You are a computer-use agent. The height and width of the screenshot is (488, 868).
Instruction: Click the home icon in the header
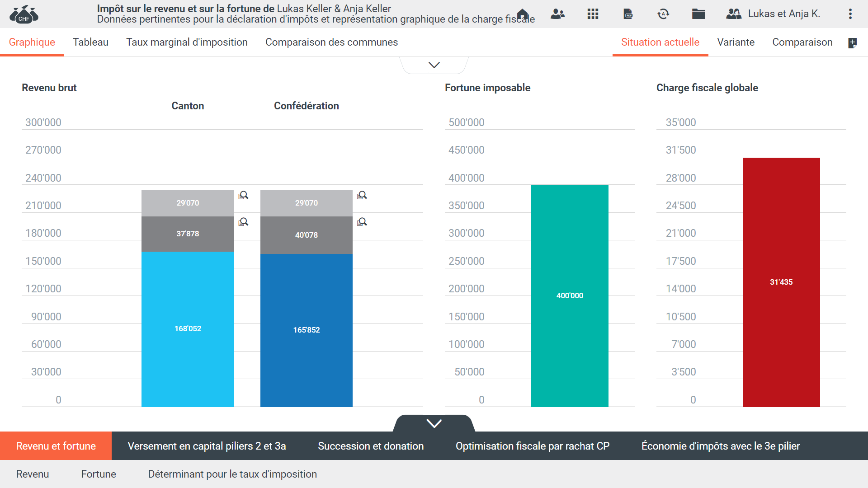(523, 14)
